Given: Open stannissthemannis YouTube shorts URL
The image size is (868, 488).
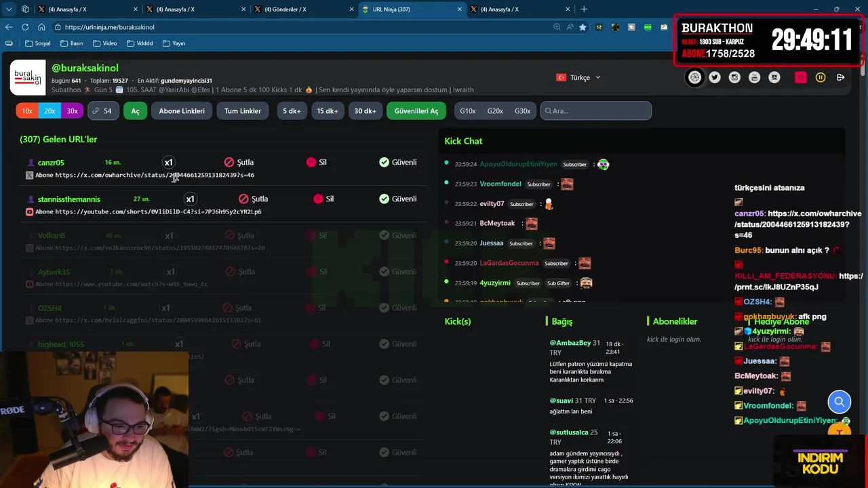Looking at the screenshot, I should click(159, 211).
